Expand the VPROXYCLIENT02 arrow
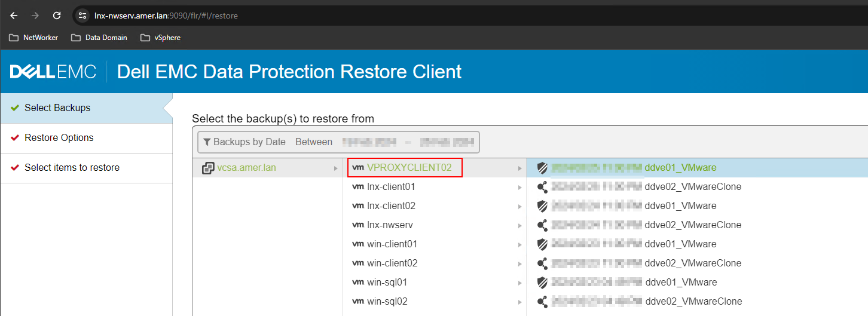This screenshot has height=316, width=868. [x=520, y=168]
